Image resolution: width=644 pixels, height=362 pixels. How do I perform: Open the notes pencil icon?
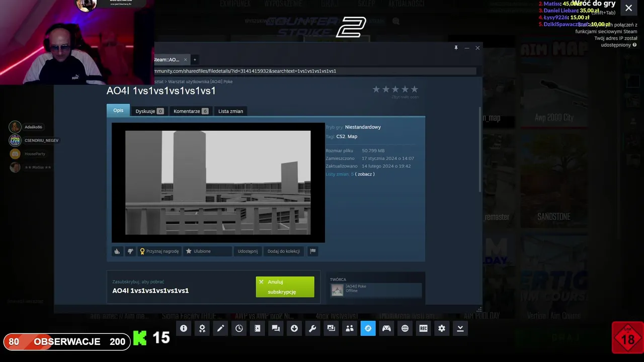pos(220,328)
